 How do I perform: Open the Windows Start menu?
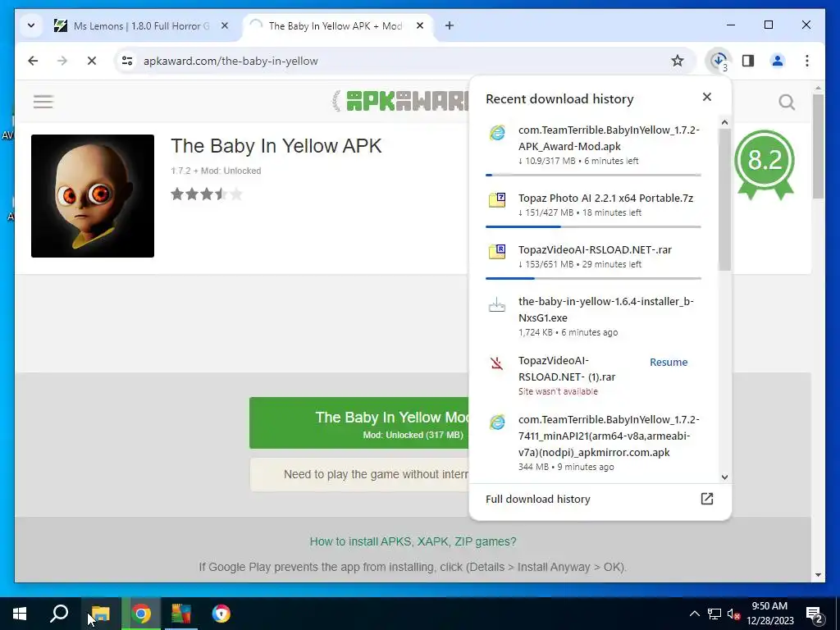tap(20, 614)
